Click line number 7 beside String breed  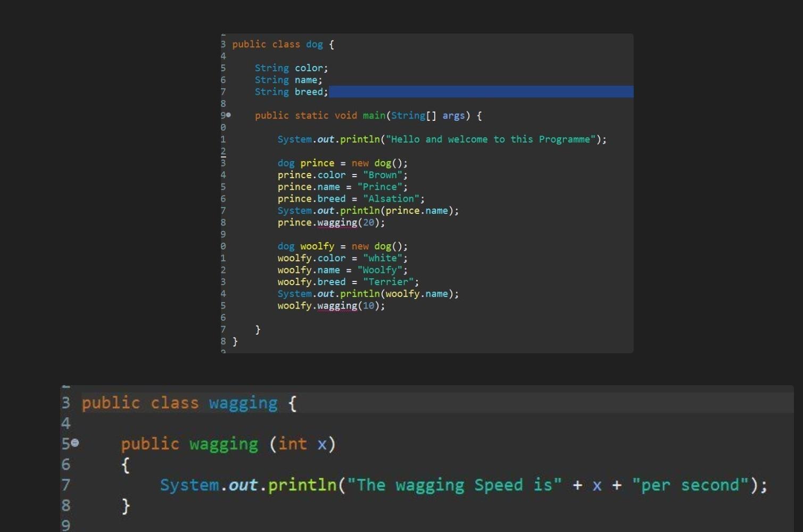point(222,92)
